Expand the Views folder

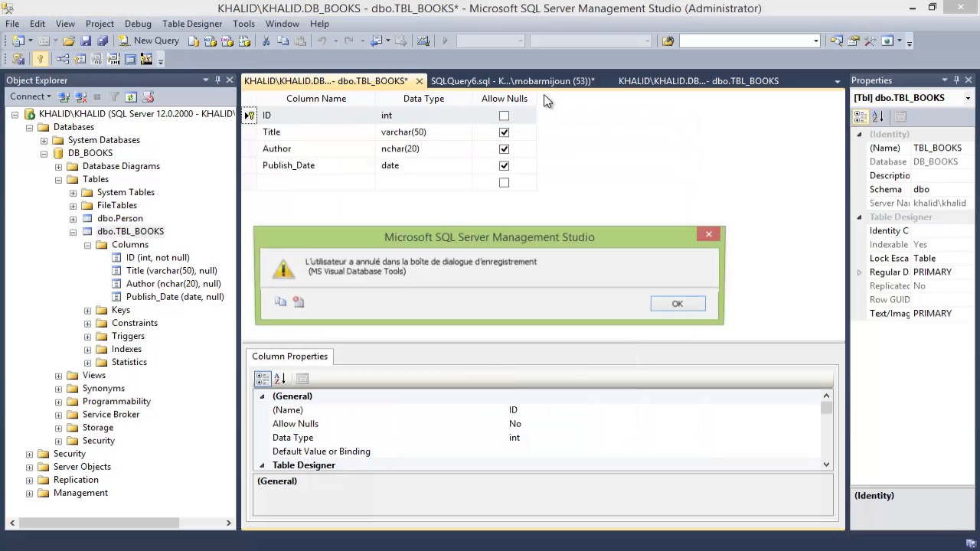pyautogui.click(x=59, y=375)
